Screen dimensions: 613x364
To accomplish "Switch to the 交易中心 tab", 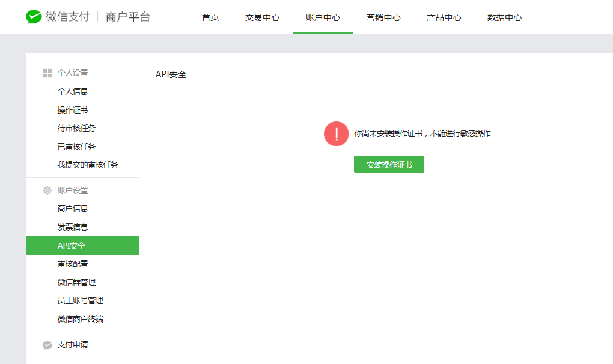I will 261,18.
